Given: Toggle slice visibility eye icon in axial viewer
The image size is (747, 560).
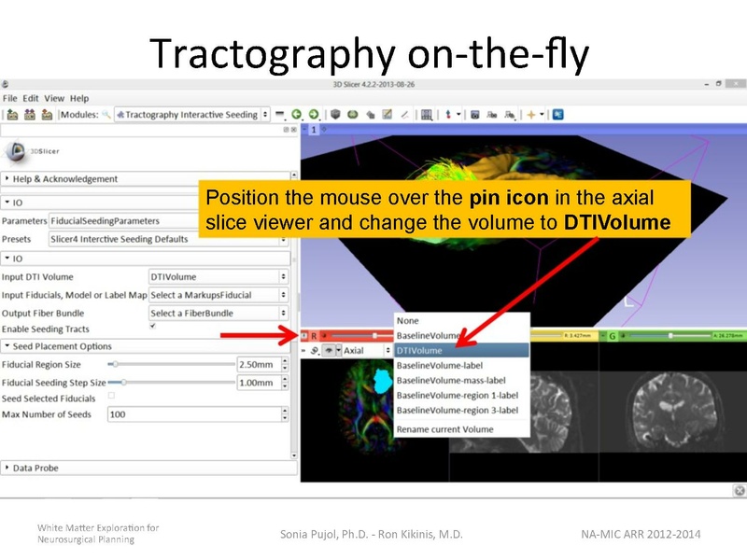Looking at the screenshot, I should (329, 351).
